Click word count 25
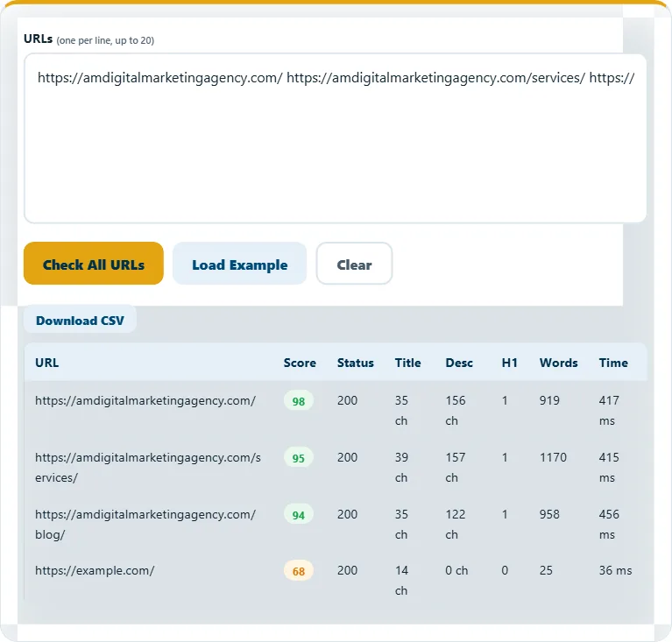672x642 pixels. [546, 570]
